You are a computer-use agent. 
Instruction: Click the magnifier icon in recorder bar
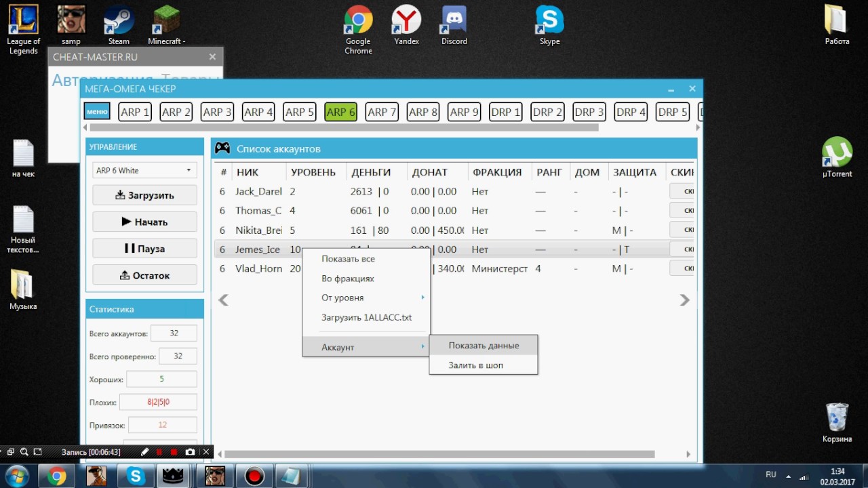pyautogui.click(x=24, y=452)
